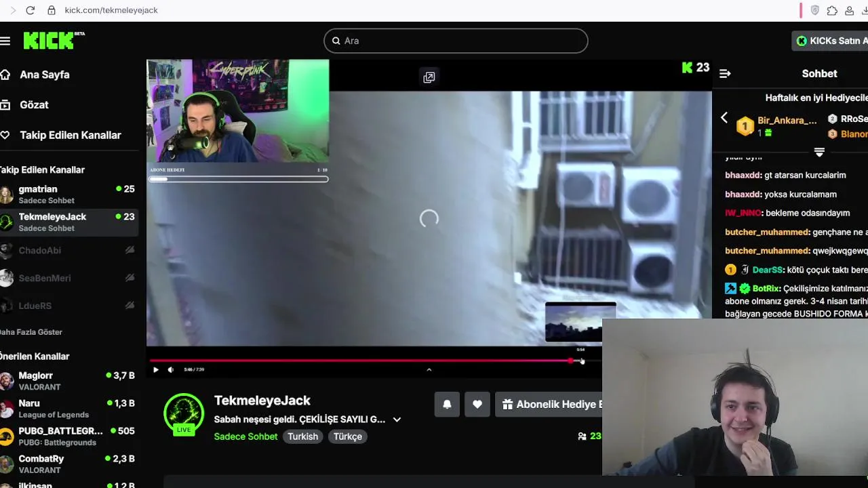Expand player chevron up arrow

click(x=429, y=369)
